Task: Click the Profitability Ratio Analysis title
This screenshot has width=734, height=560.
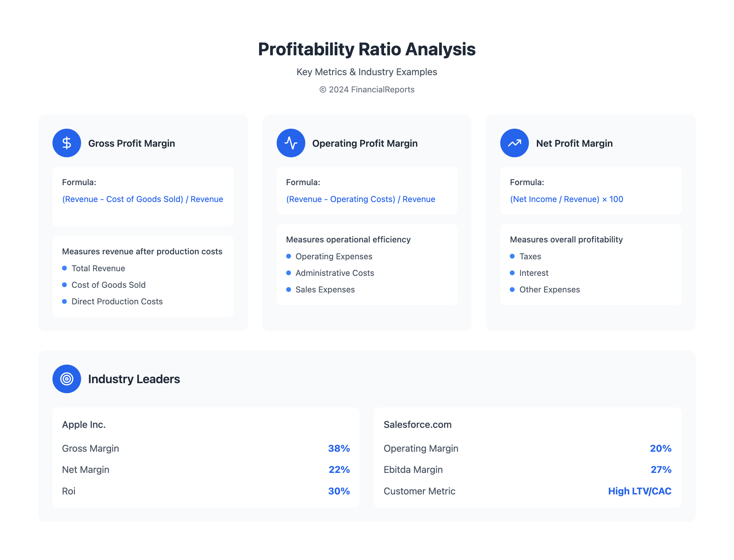Action: click(367, 49)
